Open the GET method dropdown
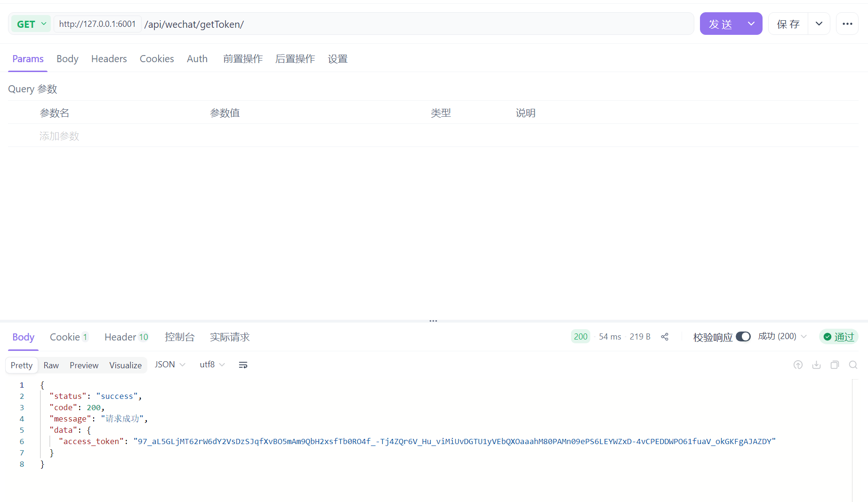Image resolution: width=868 pixels, height=502 pixels. click(x=30, y=24)
